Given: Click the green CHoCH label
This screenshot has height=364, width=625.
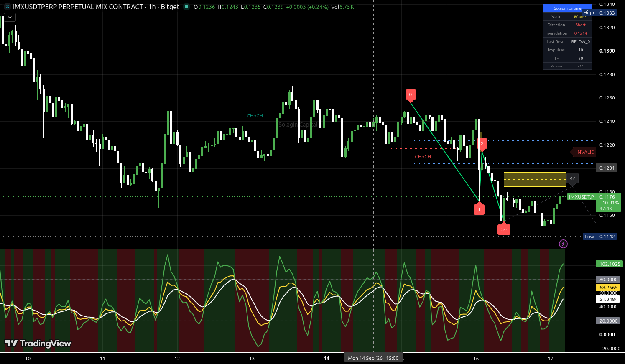Looking at the screenshot, I should point(255,116).
